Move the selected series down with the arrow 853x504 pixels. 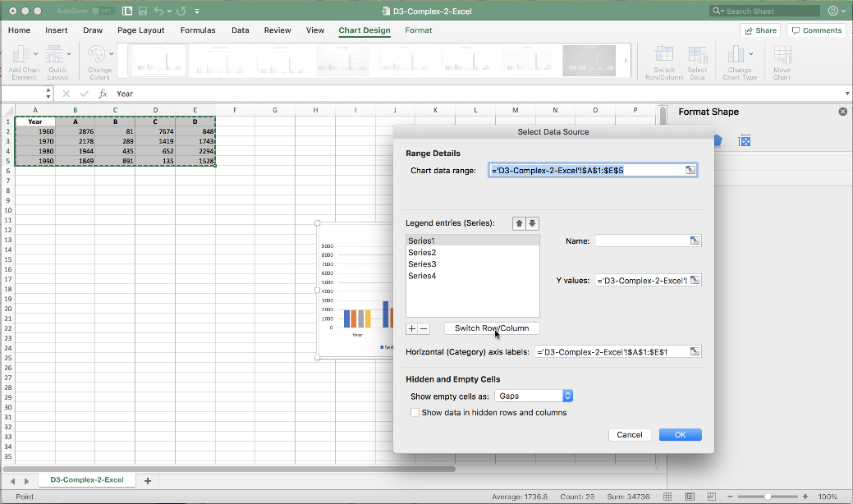pos(532,223)
